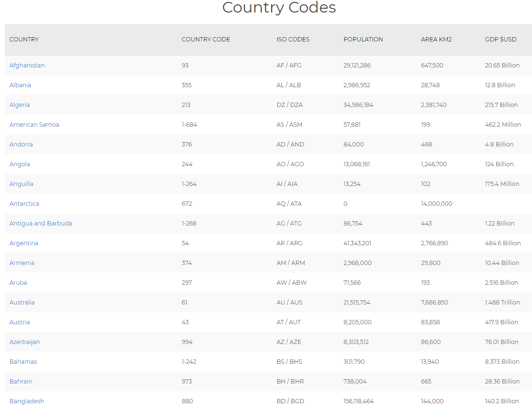Image resolution: width=532 pixels, height=411 pixels.
Task: Click population value 41,343,201
Action: point(357,243)
